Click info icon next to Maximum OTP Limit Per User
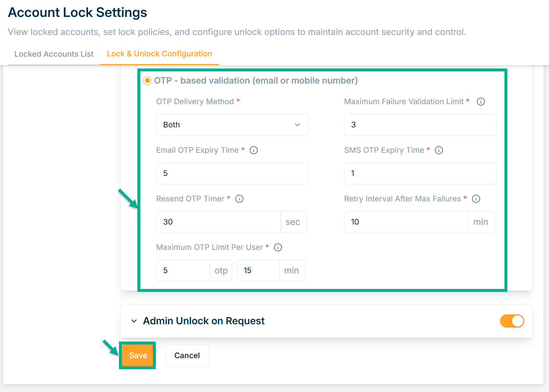Viewport: 549px width, 392px height. coord(278,247)
